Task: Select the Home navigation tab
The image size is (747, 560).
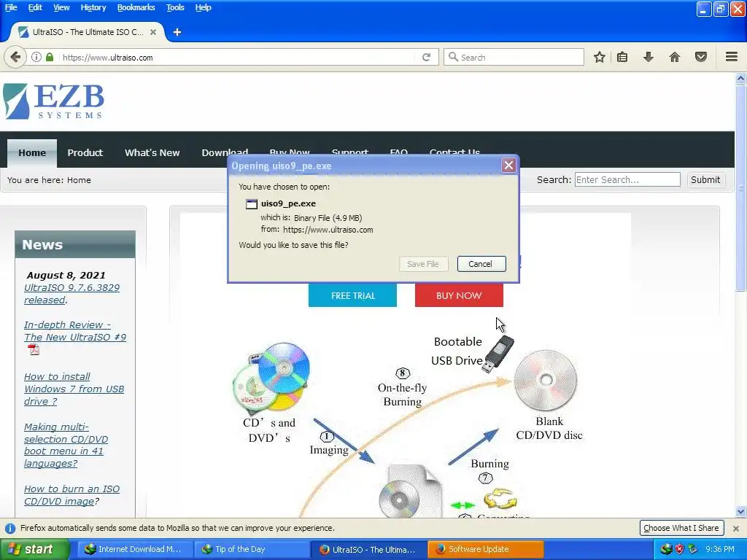Action: [x=32, y=153]
